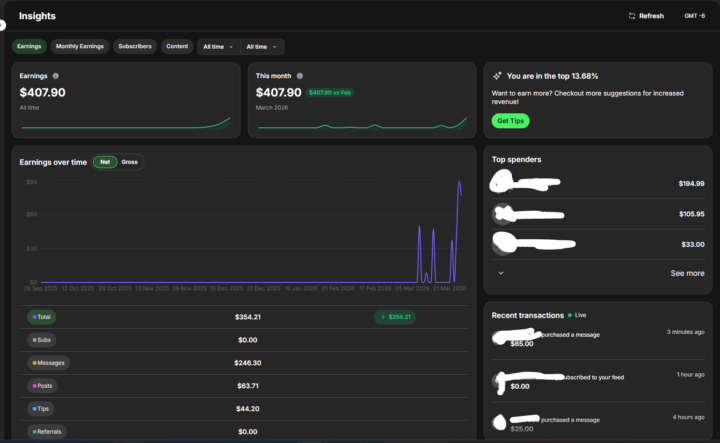The height and width of the screenshot is (443, 720).
Task: Click the This month info icon
Action: pyautogui.click(x=300, y=76)
